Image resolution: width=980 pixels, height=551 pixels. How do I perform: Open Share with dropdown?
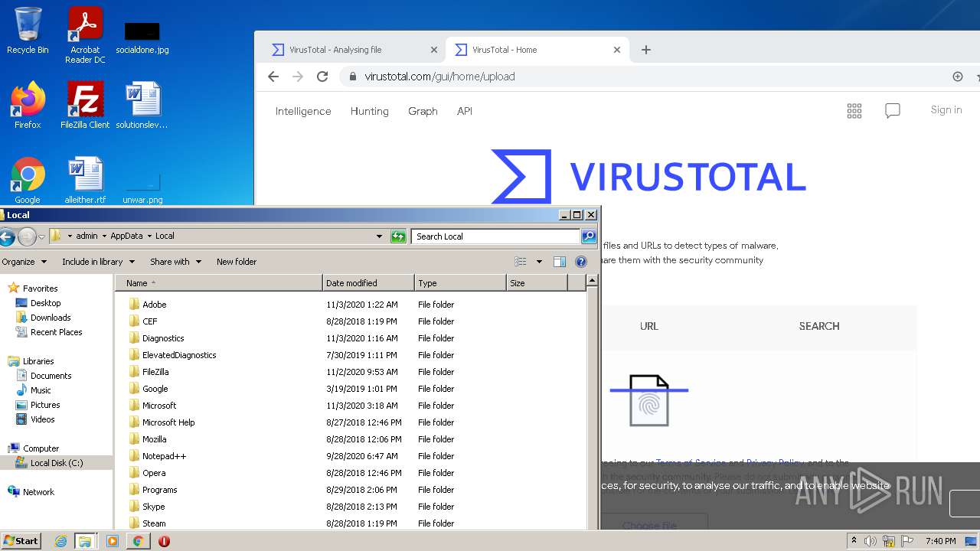[175, 262]
